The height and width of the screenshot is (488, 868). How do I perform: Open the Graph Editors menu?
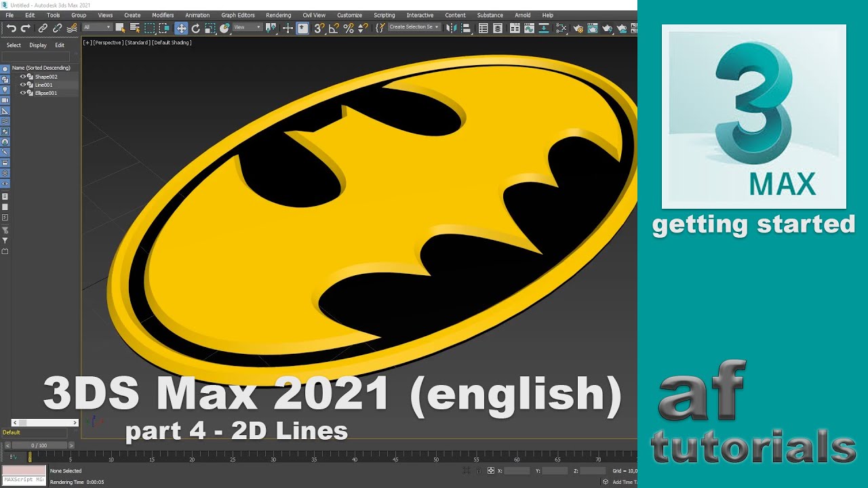[238, 15]
